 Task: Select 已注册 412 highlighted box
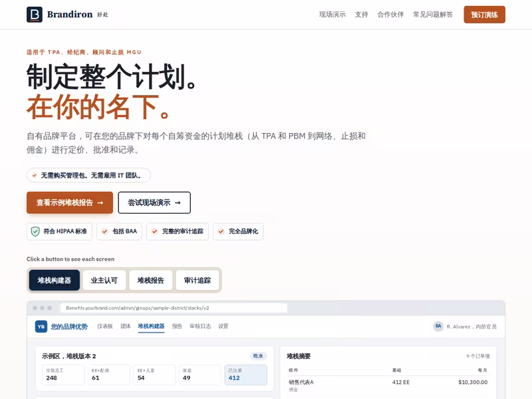point(246,374)
